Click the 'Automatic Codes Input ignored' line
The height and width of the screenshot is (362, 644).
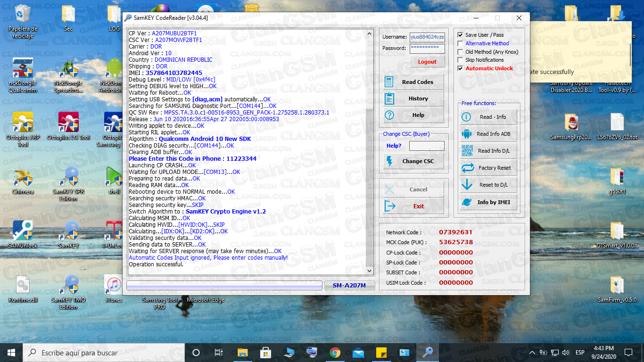click(x=208, y=258)
